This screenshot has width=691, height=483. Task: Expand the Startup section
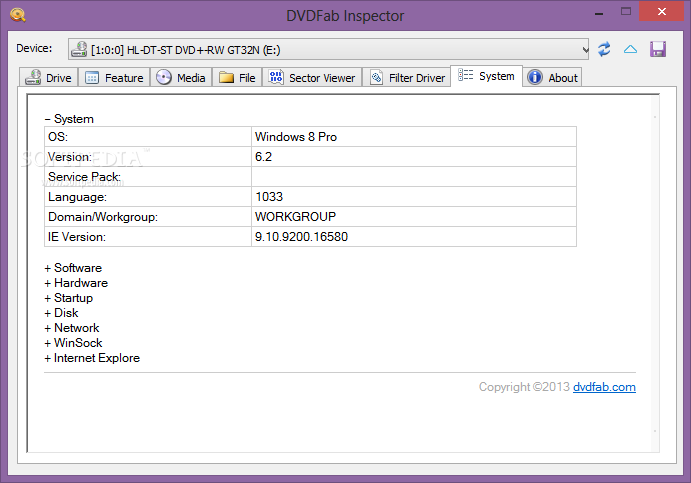click(x=69, y=298)
